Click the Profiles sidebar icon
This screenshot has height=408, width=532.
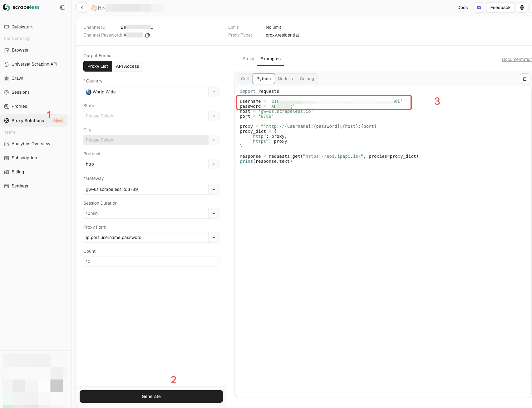(7, 107)
